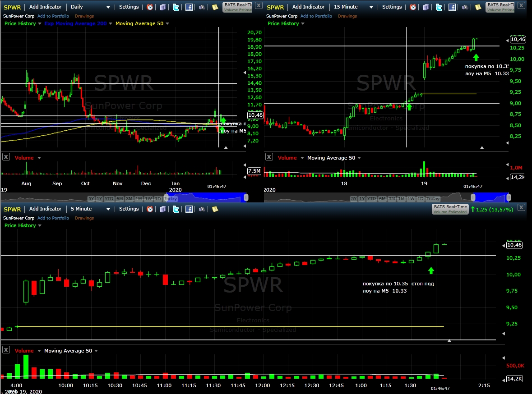Expand Price History options in 15 Minute chart

tap(303, 24)
